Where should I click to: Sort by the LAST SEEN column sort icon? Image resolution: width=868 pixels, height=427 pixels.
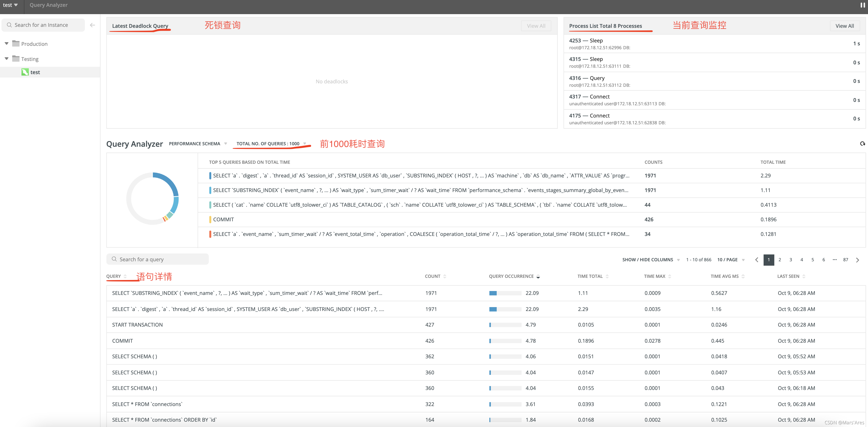click(804, 276)
